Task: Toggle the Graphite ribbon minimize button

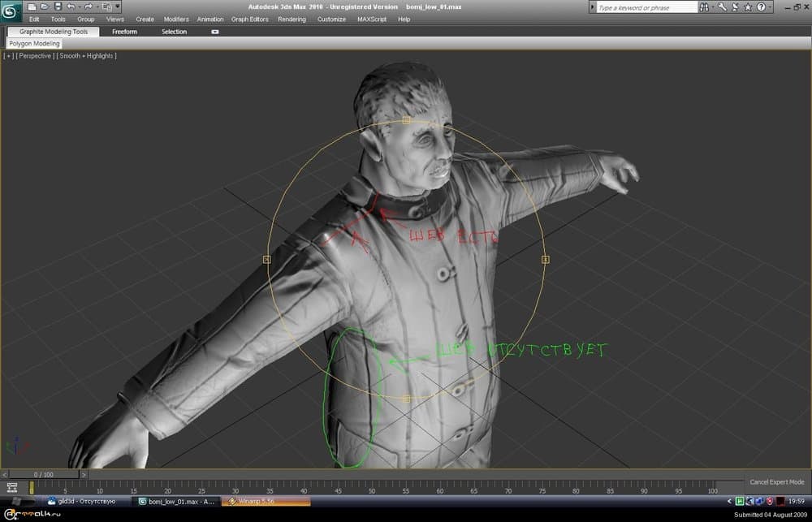Action: [215, 32]
